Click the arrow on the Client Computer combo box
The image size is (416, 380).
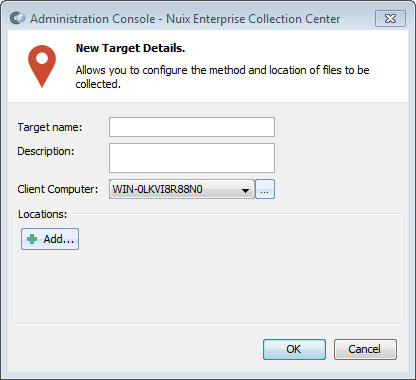tap(246, 191)
